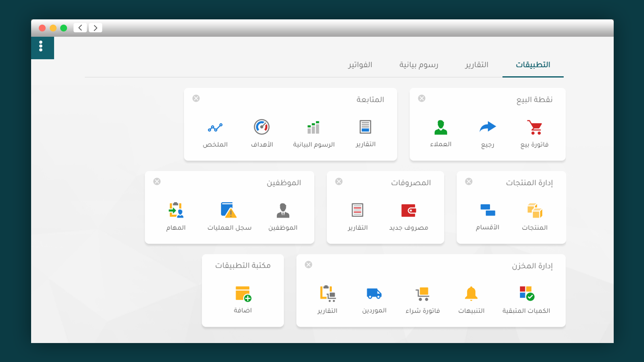The image size is (644, 362).
Task: Open الكميات المتبقية remaining quantities icon
Action: [x=526, y=294]
